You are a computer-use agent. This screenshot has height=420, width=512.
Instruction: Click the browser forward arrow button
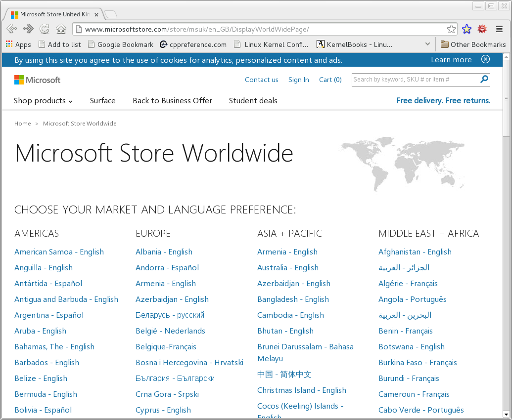[28, 29]
